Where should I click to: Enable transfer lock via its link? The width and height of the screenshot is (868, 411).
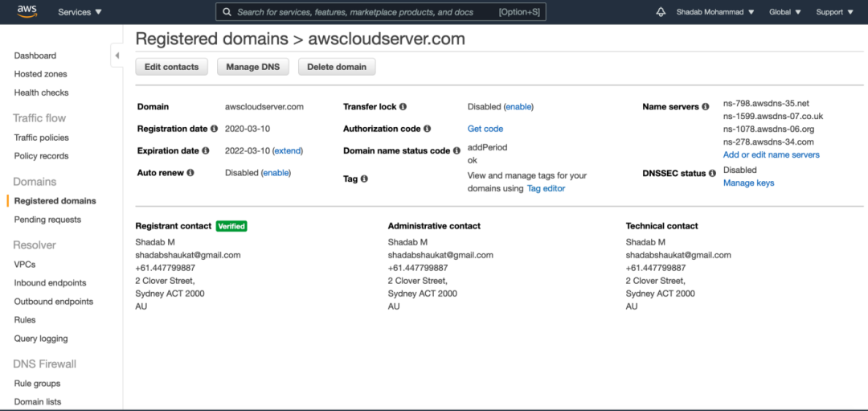coord(518,106)
